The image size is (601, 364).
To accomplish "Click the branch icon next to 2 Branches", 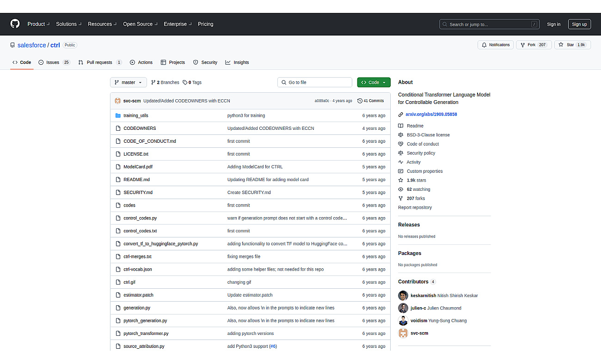I will (x=153, y=82).
